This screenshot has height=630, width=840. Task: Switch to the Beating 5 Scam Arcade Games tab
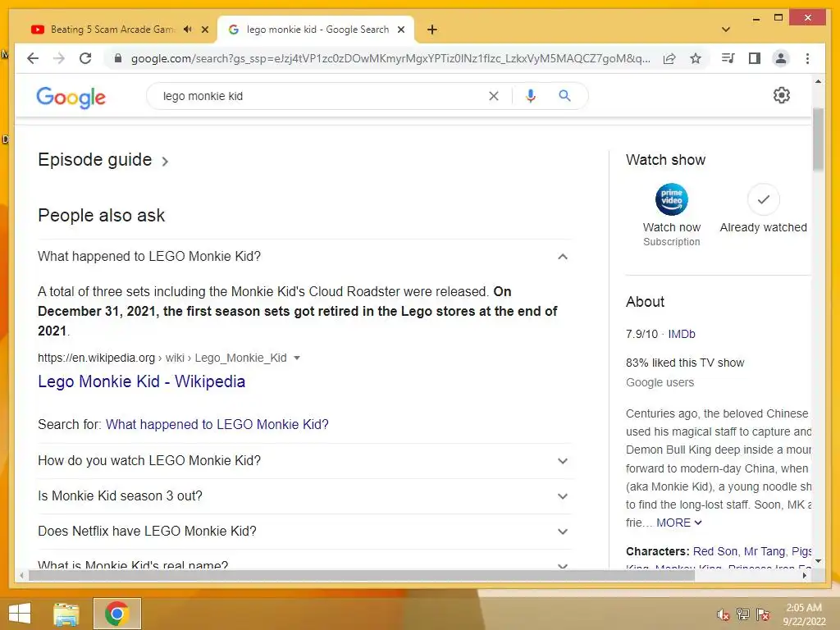(x=112, y=30)
